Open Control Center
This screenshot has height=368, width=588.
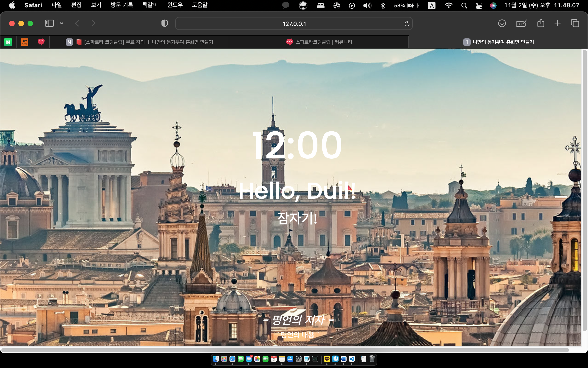pos(479,5)
